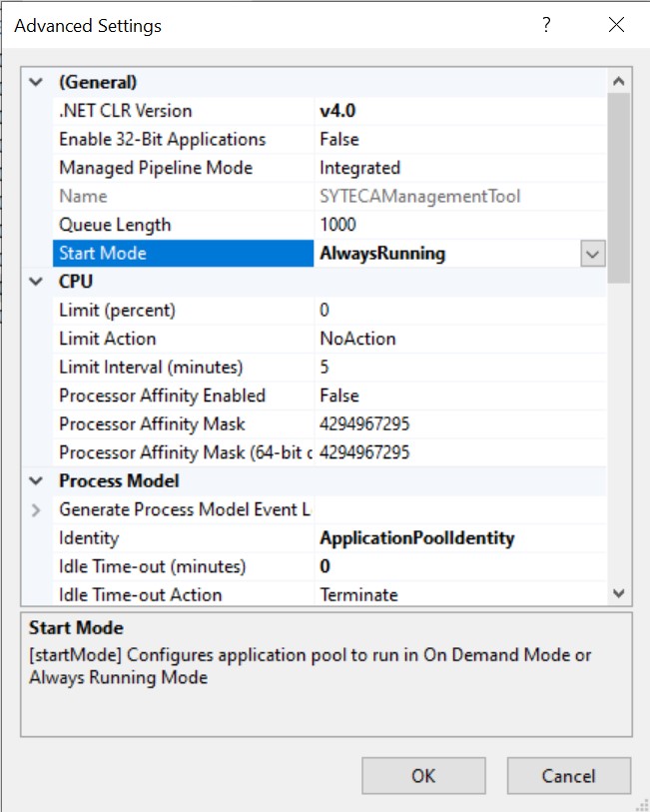Select the Managed Pipeline Mode value Integrated
Image resolution: width=650 pixels, height=812 pixels.
tap(359, 168)
